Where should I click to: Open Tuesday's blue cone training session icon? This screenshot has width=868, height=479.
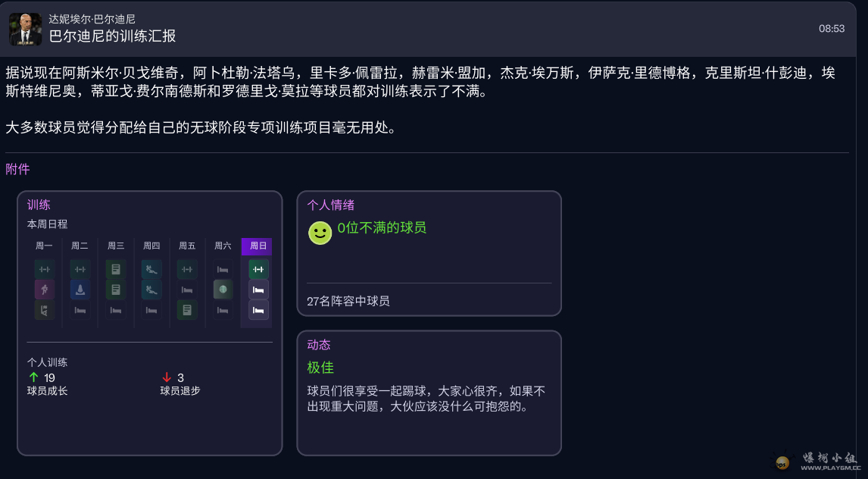pos(80,289)
